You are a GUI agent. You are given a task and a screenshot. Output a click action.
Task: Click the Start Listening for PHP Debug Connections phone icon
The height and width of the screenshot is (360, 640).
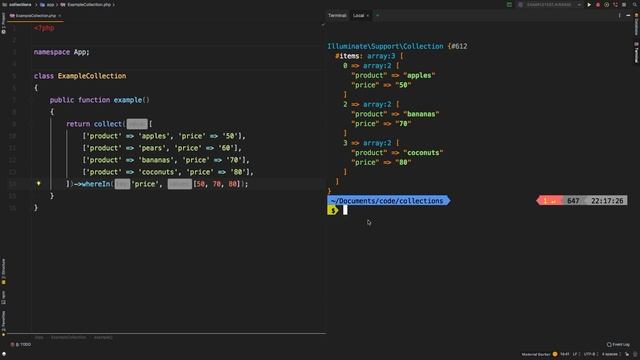(x=616, y=4)
